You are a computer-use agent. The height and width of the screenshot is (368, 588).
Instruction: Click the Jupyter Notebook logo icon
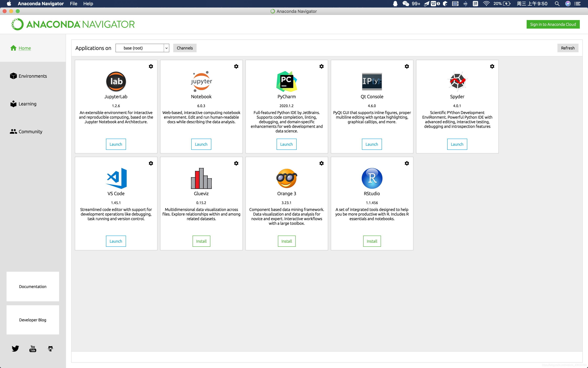click(x=201, y=81)
